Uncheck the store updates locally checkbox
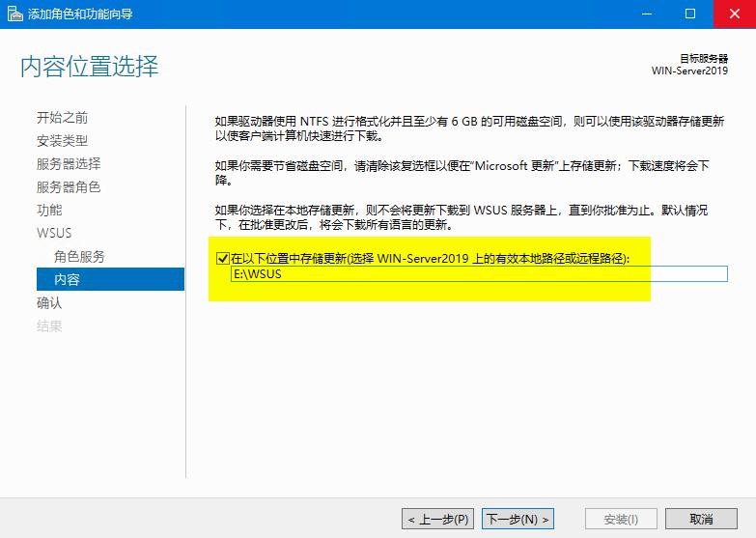The height and width of the screenshot is (538, 756). click(x=222, y=259)
